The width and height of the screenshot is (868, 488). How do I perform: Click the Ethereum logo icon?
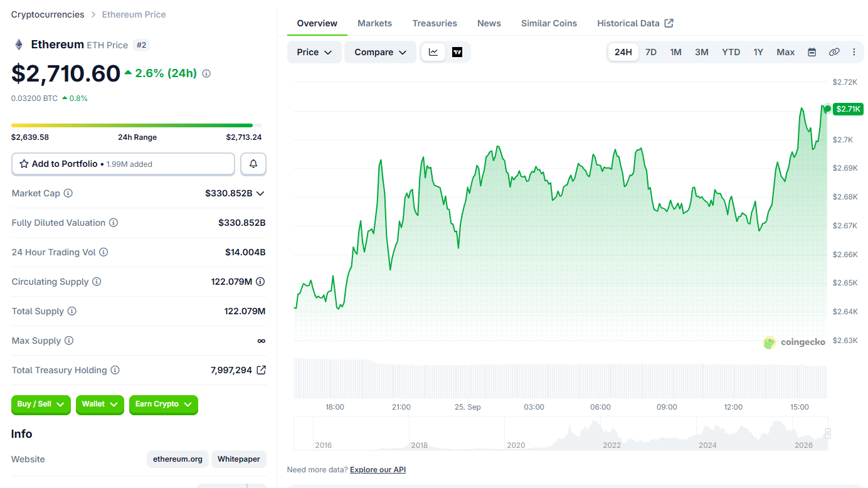pos(19,45)
